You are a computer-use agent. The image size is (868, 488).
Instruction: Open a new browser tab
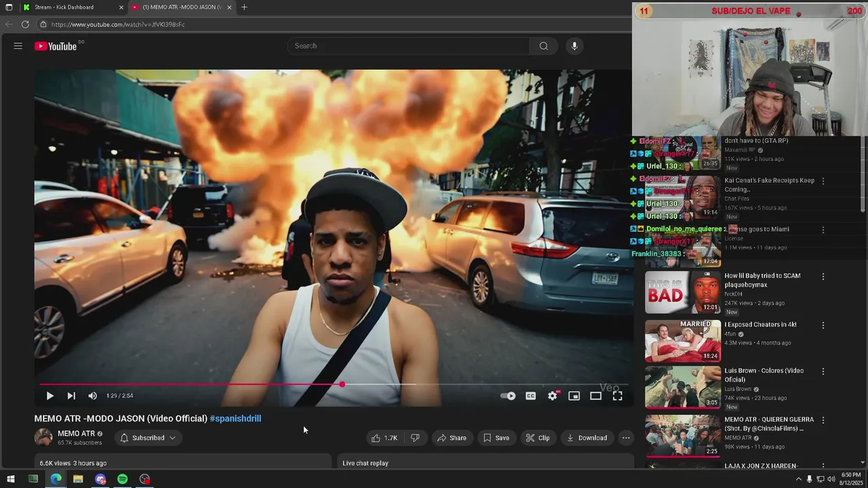click(x=244, y=7)
